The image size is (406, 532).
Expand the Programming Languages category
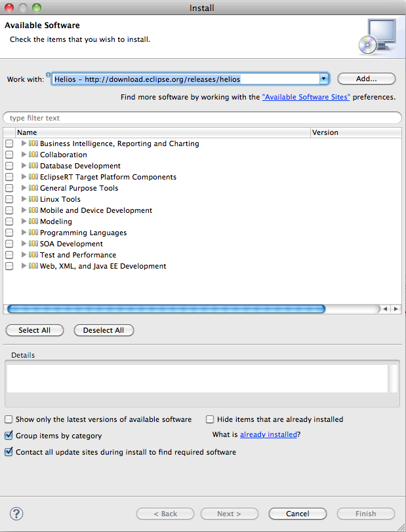click(x=24, y=233)
